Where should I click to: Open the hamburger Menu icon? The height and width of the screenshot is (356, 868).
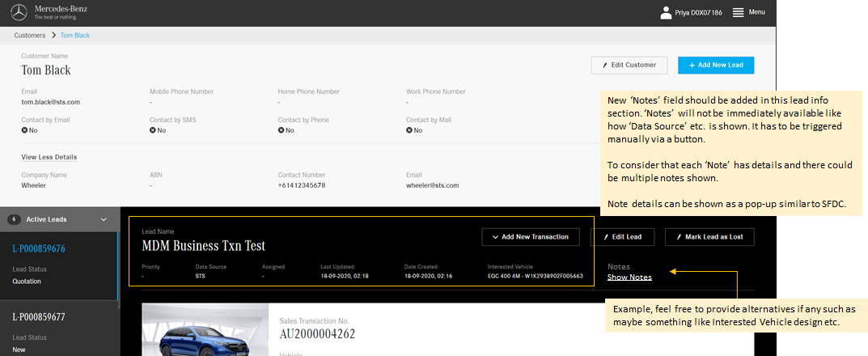pos(738,12)
